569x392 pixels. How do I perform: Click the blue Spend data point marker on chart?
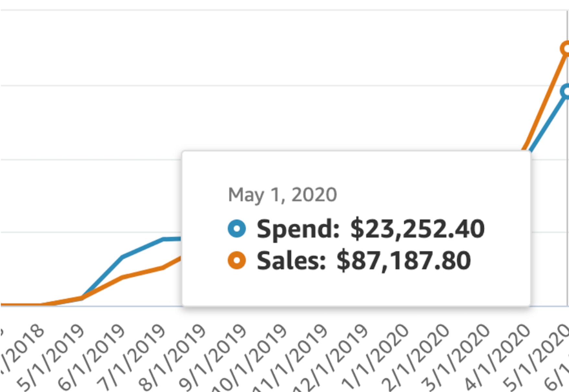[x=565, y=91]
